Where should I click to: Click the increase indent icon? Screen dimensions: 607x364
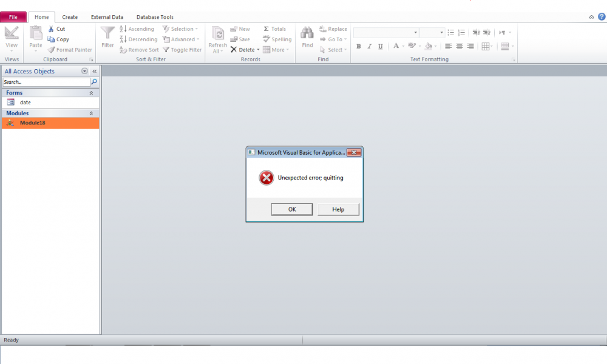click(487, 33)
